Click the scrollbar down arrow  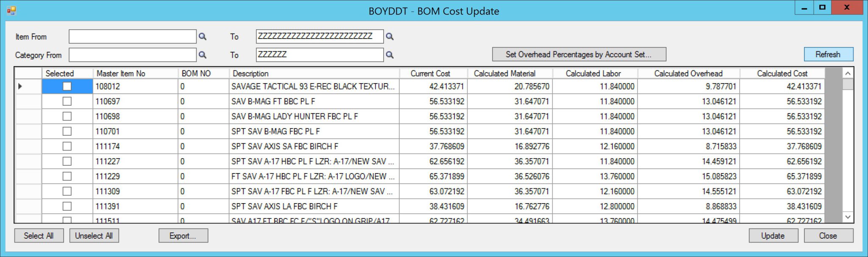point(848,216)
